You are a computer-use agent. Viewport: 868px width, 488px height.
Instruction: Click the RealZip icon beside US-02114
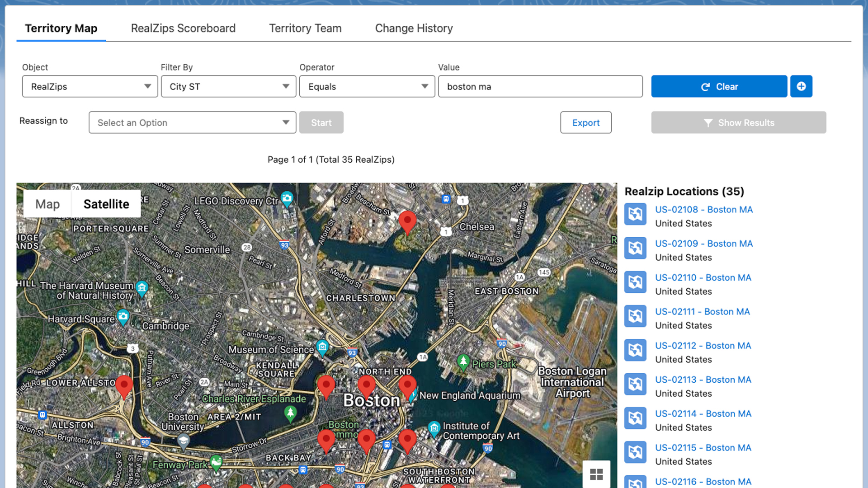(x=635, y=418)
